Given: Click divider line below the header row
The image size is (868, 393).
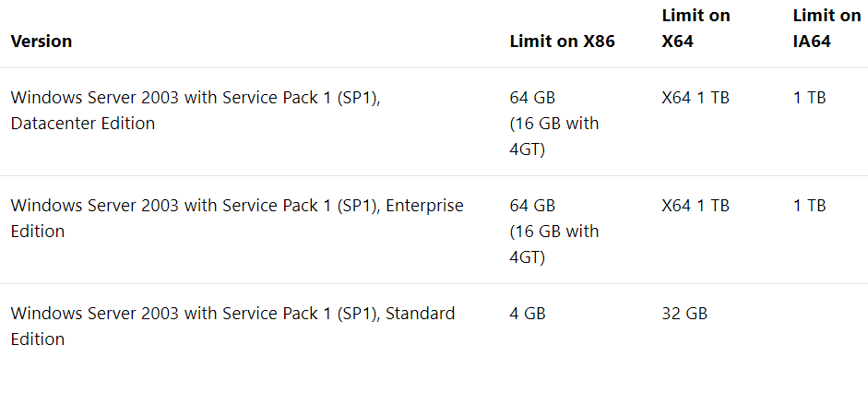Looking at the screenshot, I should pyautogui.click(x=434, y=68).
